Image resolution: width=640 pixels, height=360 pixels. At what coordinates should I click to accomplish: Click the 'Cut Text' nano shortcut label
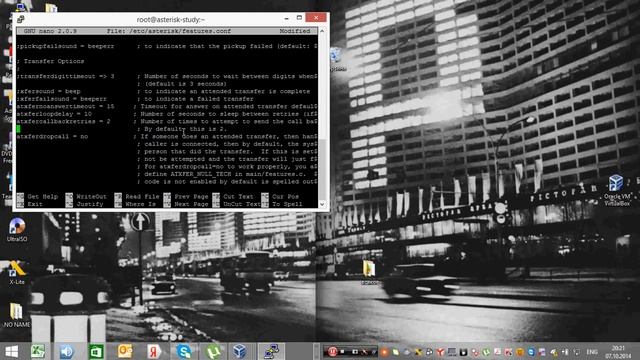click(x=238, y=197)
